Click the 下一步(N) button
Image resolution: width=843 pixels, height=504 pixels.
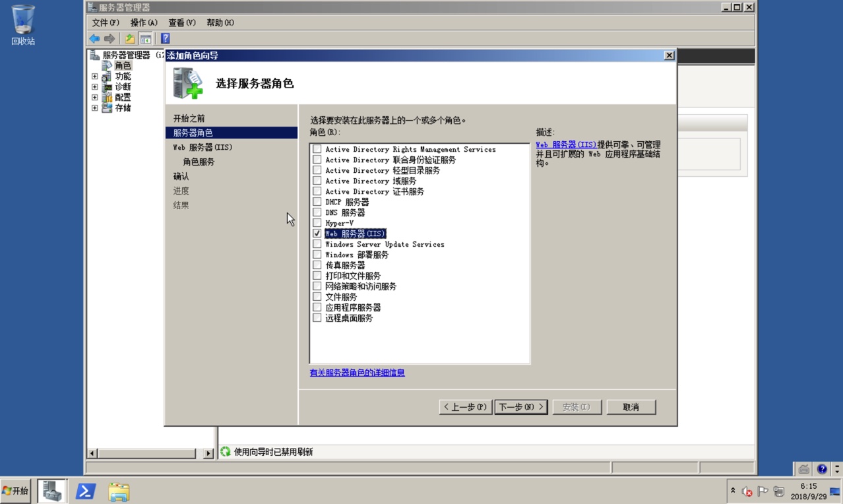tap(521, 407)
